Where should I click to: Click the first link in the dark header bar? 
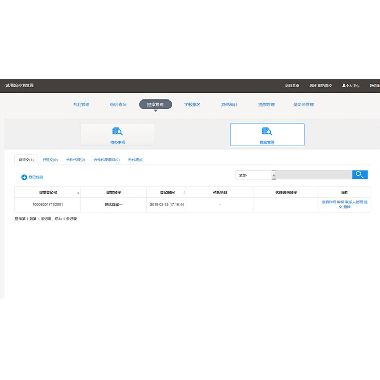[292, 86]
